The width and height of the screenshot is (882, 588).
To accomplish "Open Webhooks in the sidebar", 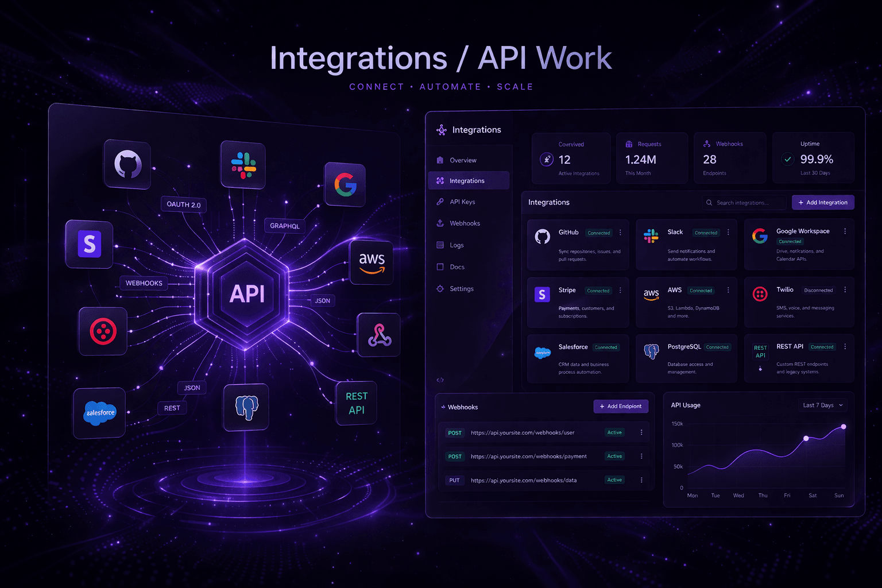I will coord(469,223).
